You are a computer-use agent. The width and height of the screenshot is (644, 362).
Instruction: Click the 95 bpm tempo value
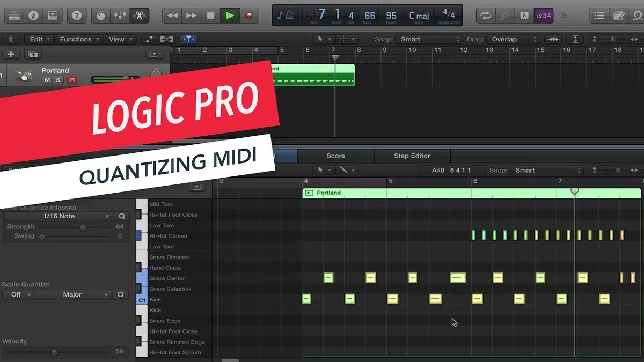pos(391,16)
